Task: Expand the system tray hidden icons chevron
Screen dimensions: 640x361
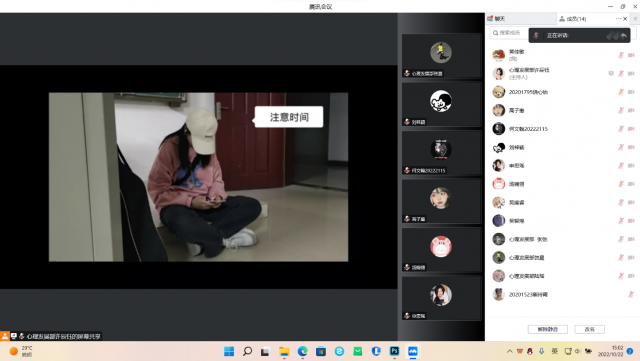Action: click(x=509, y=351)
